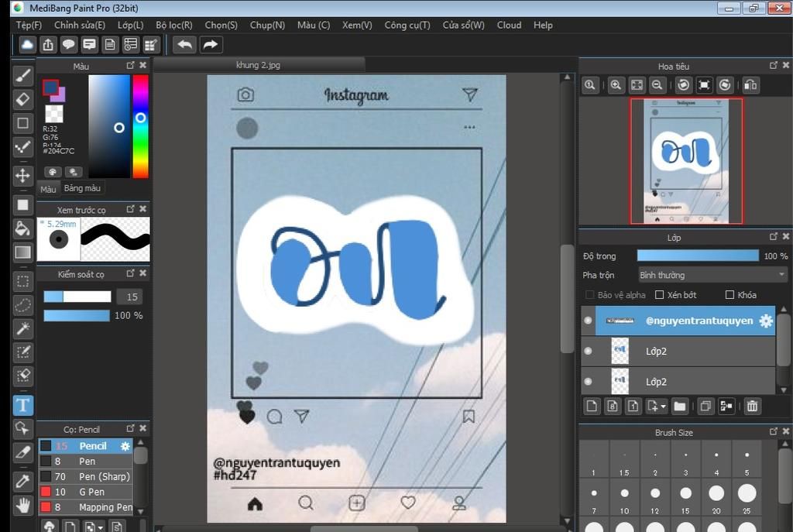Viewport: 793px width, 532px height.
Task: Enable the Khóa checkbox
Action: pyautogui.click(x=729, y=295)
